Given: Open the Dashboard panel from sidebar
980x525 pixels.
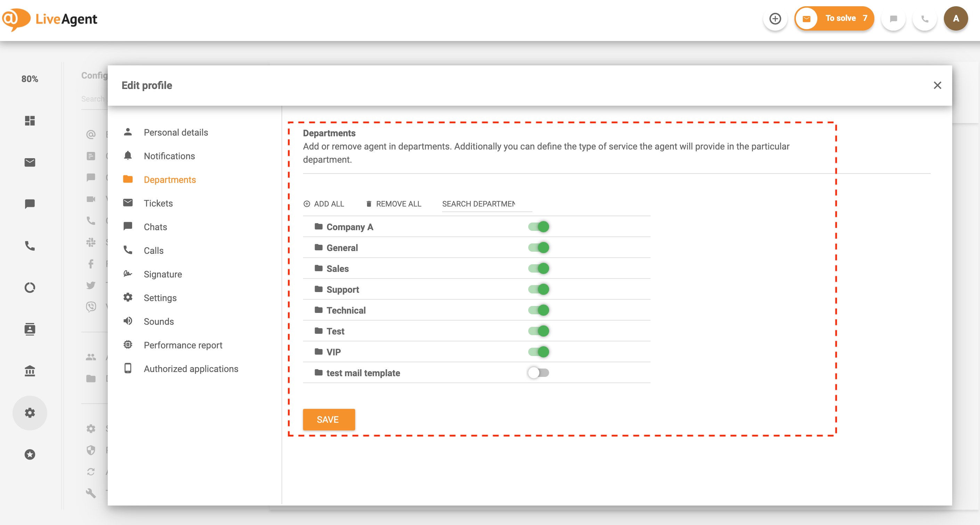Looking at the screenshot, I should [x=30, y=121].
